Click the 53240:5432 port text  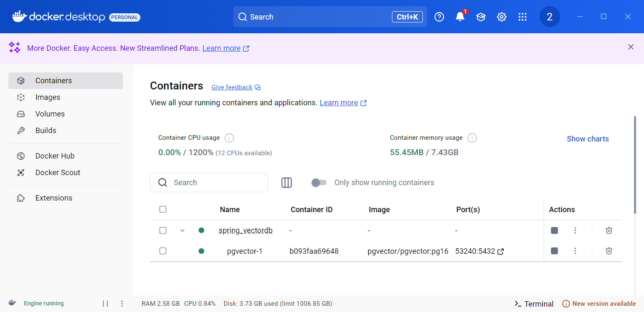pyautogui.click(x=475, y=251)
